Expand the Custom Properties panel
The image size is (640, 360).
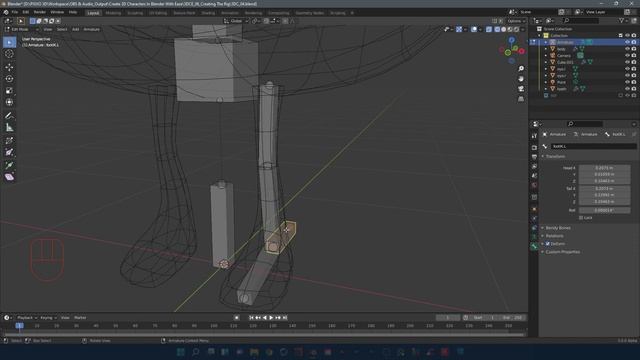[x=562, y=252]
